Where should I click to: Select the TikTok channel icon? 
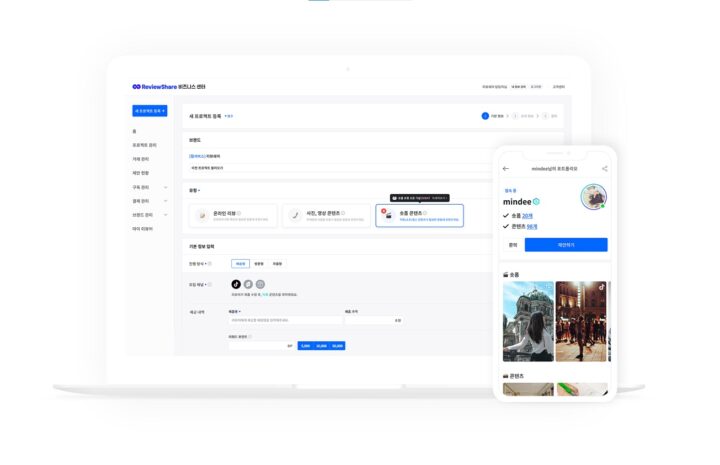(x=236, y=285)
